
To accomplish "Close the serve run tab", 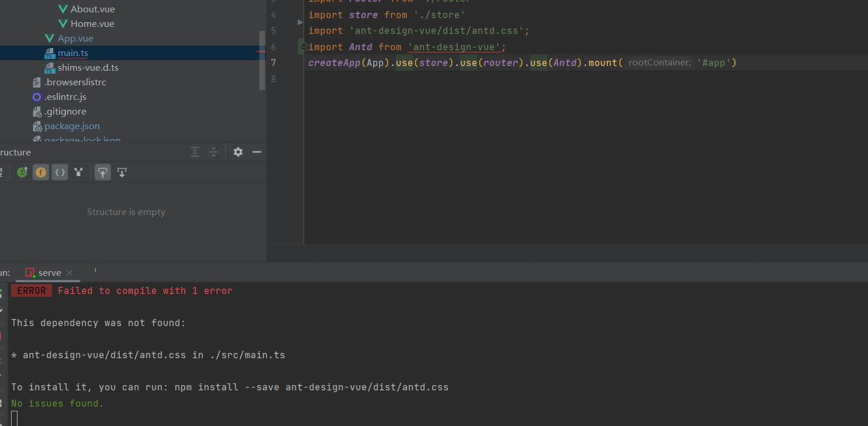I will pyautogui.click(x=69, y=273).
